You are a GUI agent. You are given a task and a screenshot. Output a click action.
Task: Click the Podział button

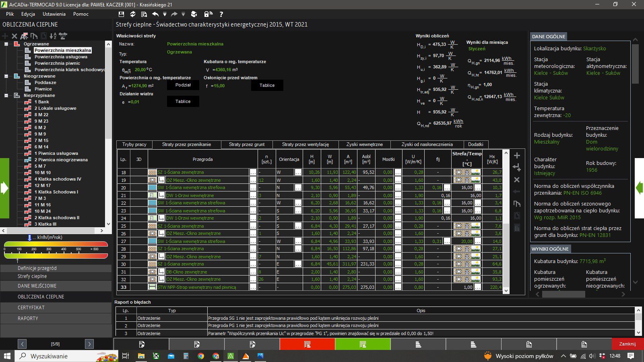click(183, 85)
